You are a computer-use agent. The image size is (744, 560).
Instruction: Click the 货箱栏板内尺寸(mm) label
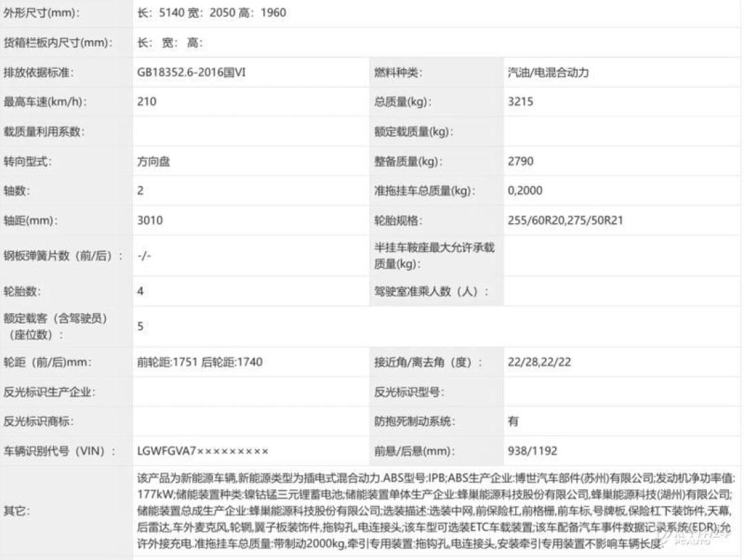pos(58,43)
